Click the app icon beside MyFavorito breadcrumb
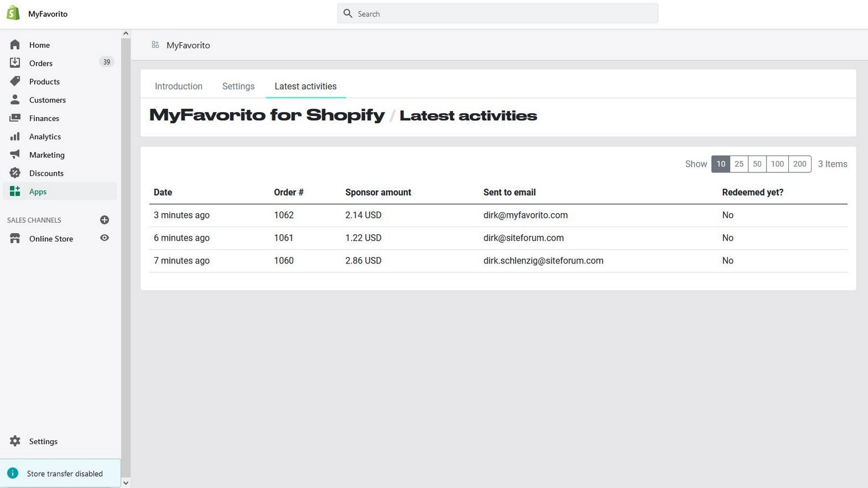Screen dimensions: 868x488 155,45
